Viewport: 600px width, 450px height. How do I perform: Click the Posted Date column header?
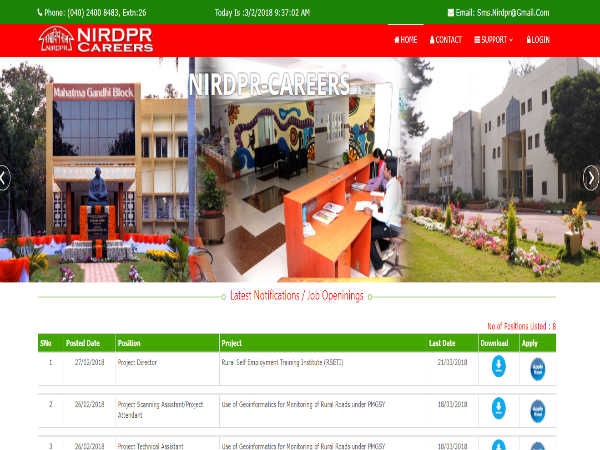coord(83,343)
